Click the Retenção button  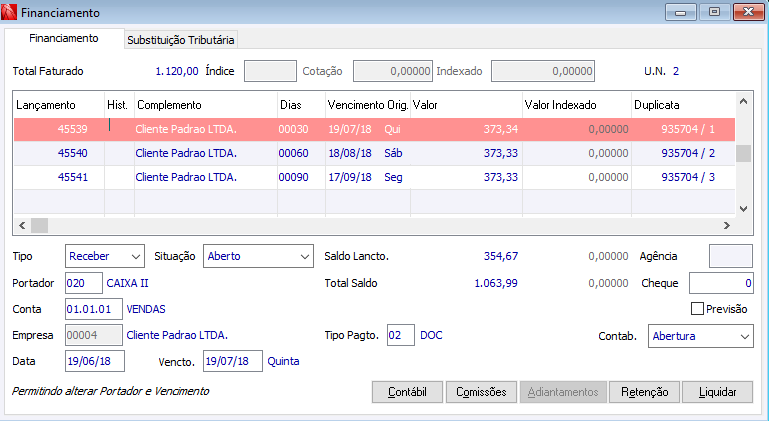644,392
